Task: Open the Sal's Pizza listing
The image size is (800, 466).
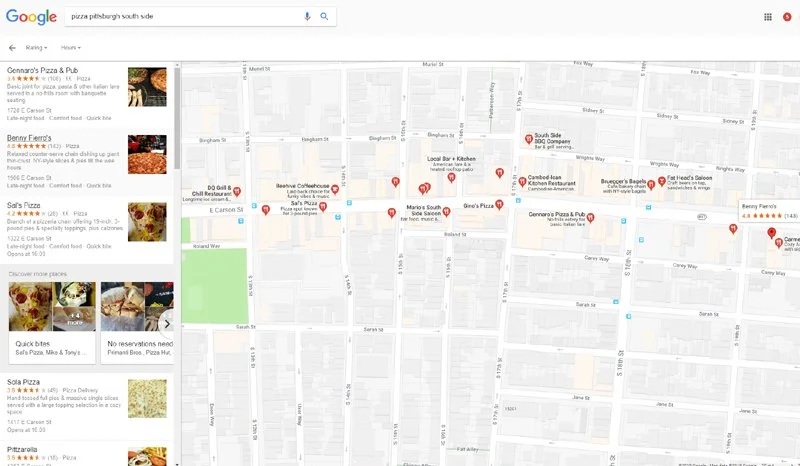Action: [x=87, y=230]
